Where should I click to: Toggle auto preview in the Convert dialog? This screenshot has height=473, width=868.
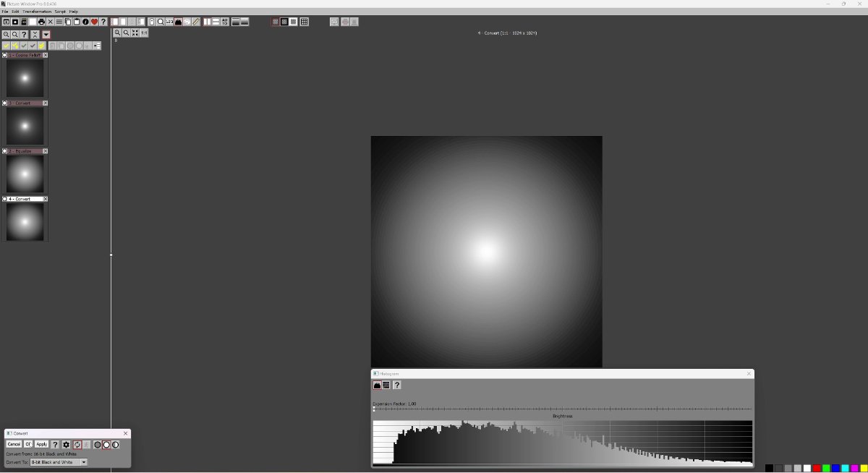[x=77, y=445]
